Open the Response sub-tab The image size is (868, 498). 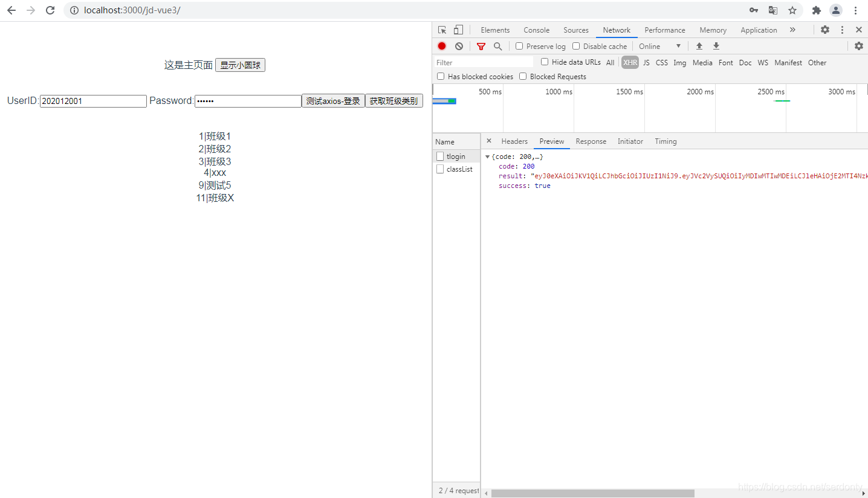[591, 141]
